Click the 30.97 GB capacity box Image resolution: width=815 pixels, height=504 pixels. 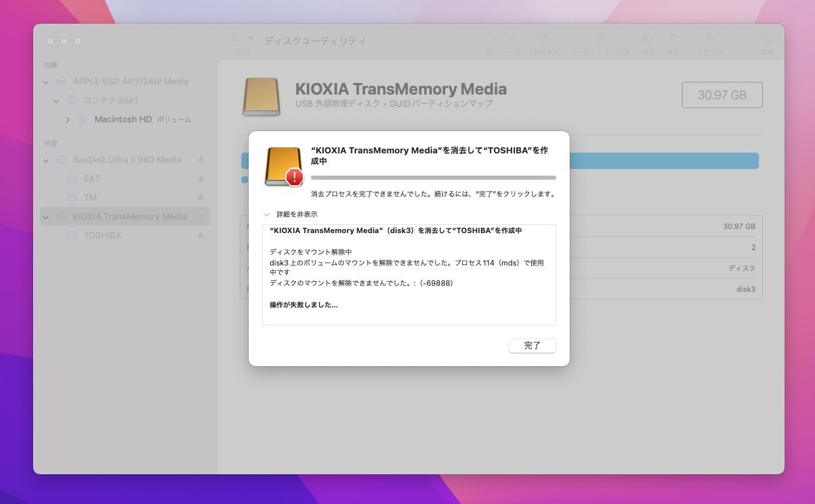tap(722, 95)
